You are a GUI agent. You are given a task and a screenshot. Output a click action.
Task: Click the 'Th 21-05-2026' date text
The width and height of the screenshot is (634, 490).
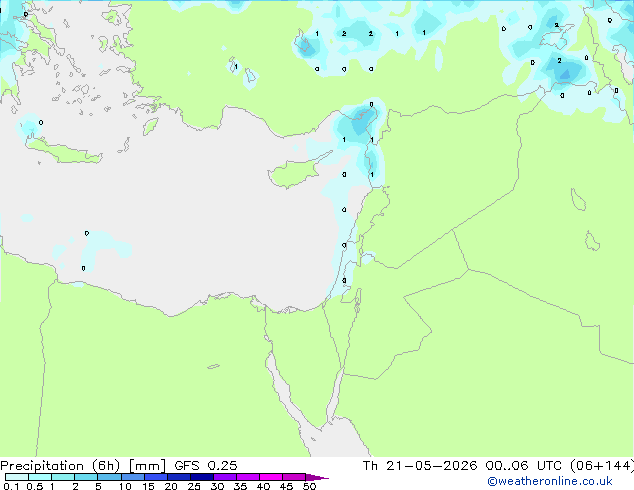420,466
